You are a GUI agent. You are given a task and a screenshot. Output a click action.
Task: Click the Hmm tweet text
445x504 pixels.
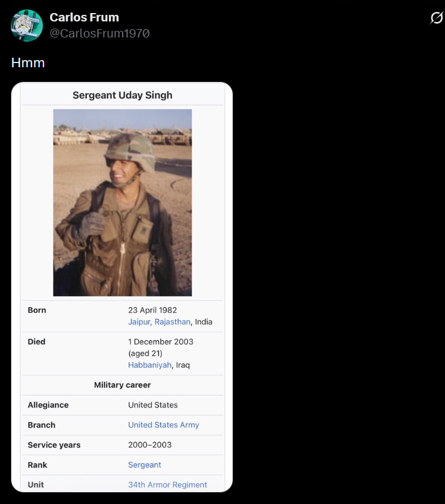click(28, 62)
